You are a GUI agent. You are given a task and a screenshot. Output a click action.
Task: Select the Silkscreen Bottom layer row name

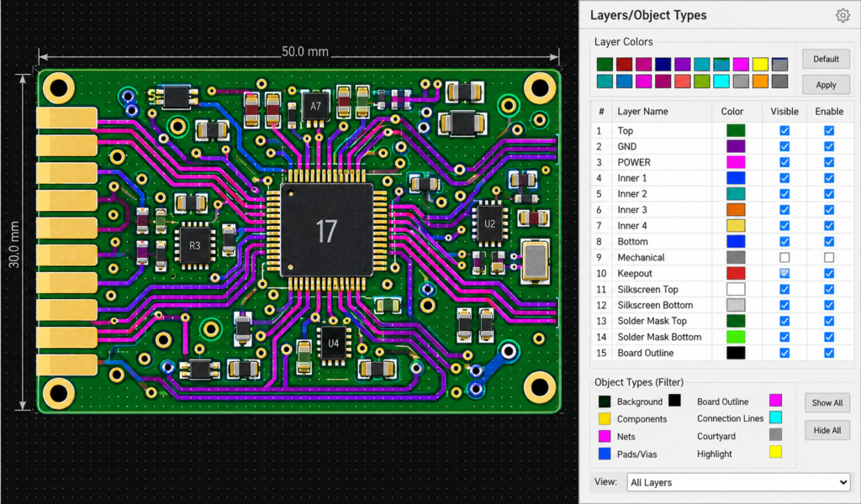655,305
